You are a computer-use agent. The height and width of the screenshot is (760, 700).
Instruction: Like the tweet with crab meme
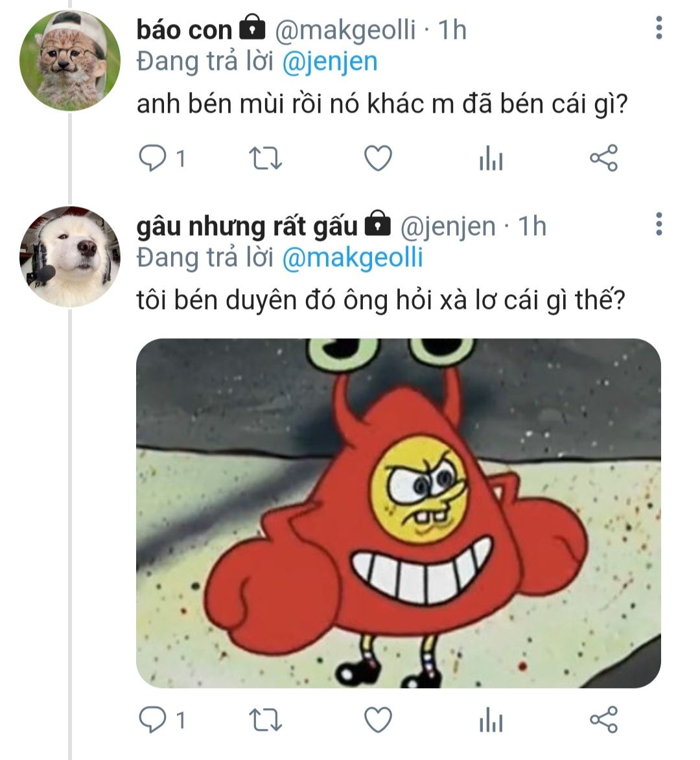(378, 720)
